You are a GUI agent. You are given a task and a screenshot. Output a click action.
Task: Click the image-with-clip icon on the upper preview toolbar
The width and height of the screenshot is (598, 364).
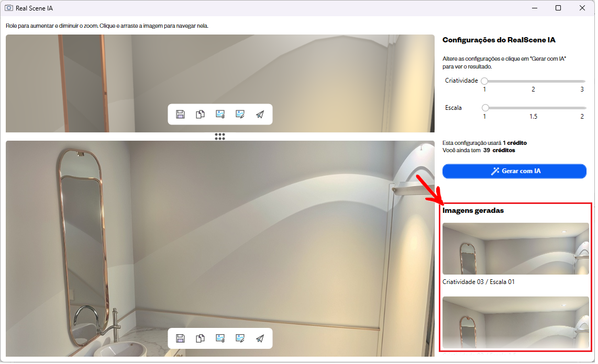click(220, 114)
